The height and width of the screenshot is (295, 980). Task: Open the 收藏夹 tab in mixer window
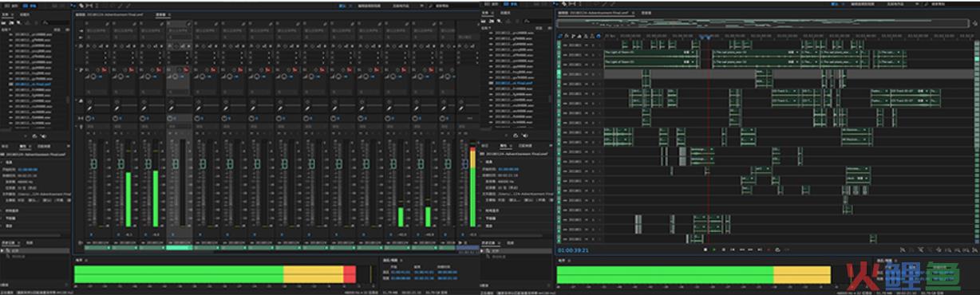(25, 14)
